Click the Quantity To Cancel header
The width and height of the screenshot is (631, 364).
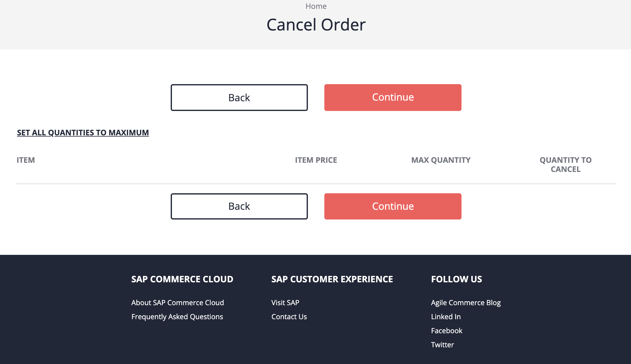click(565, 165)
